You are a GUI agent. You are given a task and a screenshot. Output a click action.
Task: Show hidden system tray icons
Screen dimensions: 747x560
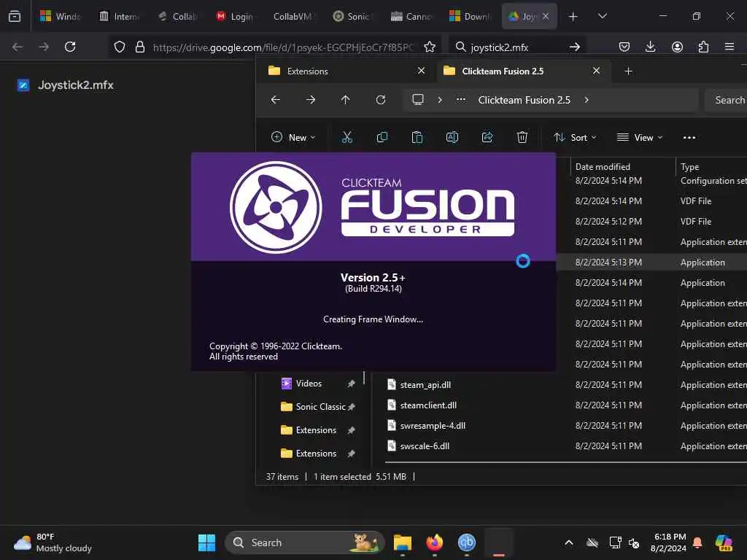point(569,542)
